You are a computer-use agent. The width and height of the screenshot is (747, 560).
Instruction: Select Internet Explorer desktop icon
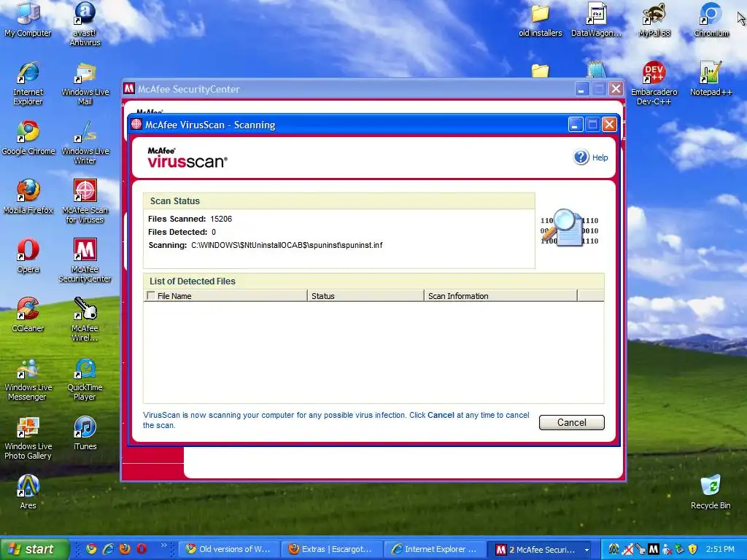tap(28, 83)
